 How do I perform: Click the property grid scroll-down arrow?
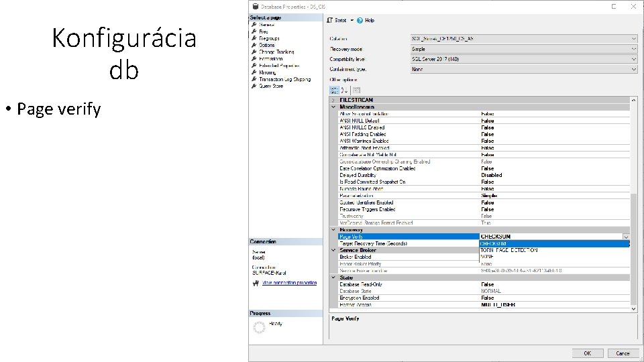[633, 308]
